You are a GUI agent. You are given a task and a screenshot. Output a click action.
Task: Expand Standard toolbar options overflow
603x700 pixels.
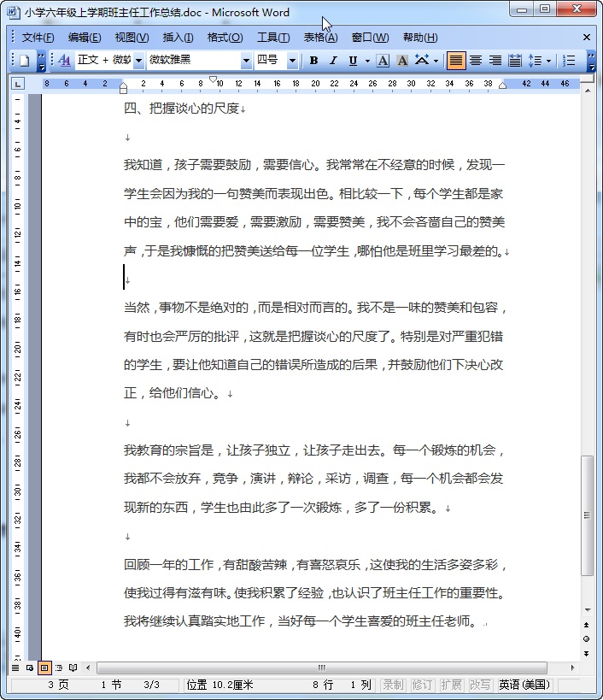click(x=41, y=61)
